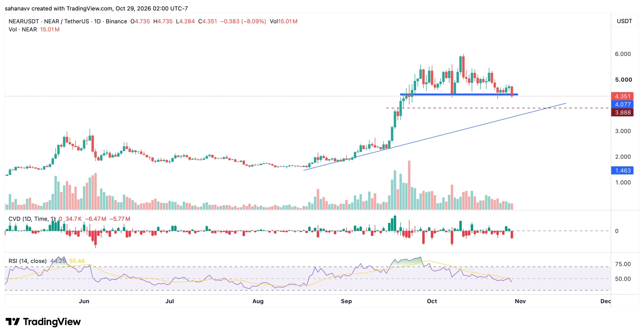Click the TradingView wordmark text

[x=52, y=321]
